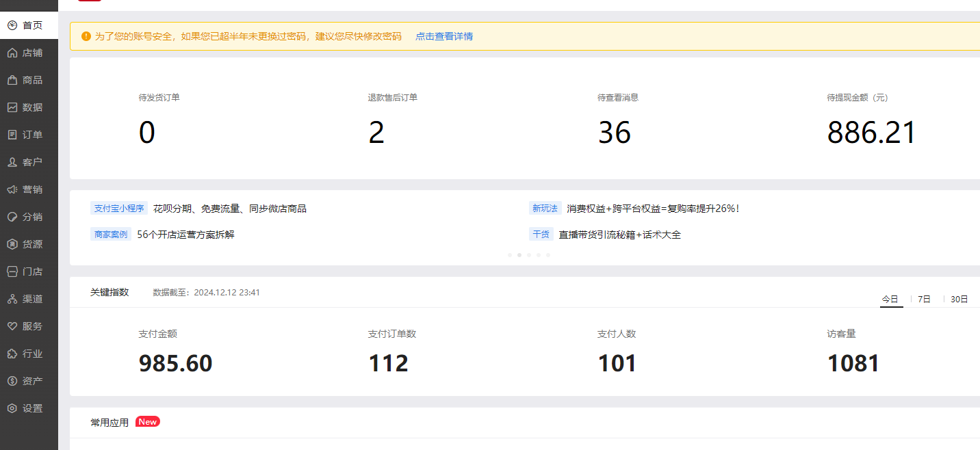
Task: Click the 待查看消息 count 36
Action: 614,133
